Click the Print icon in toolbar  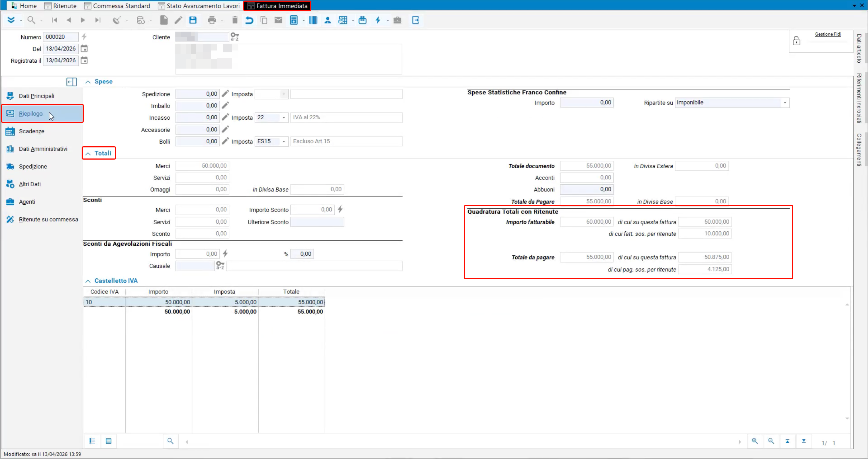point(212,20)
